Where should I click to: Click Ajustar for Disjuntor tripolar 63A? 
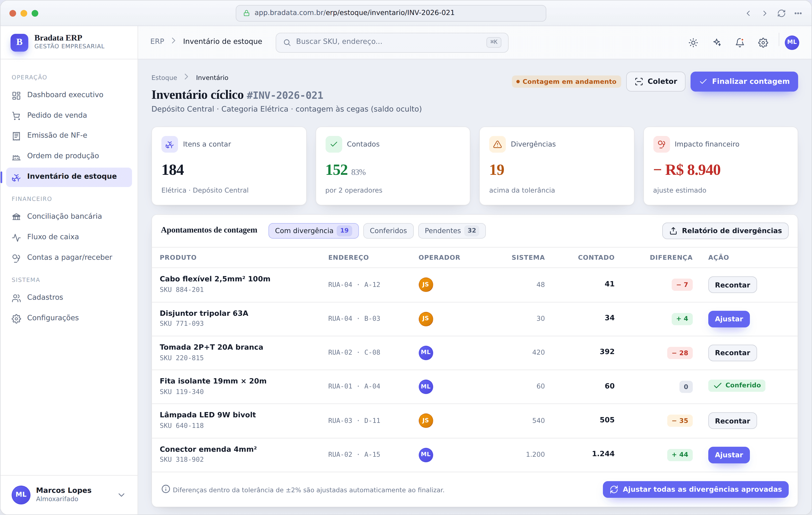pos(729,319)
